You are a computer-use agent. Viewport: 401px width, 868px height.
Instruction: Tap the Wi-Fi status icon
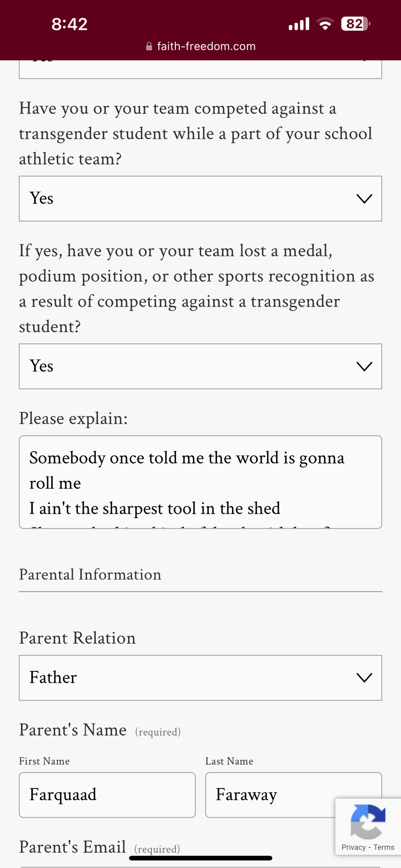[x=325, y=24]
